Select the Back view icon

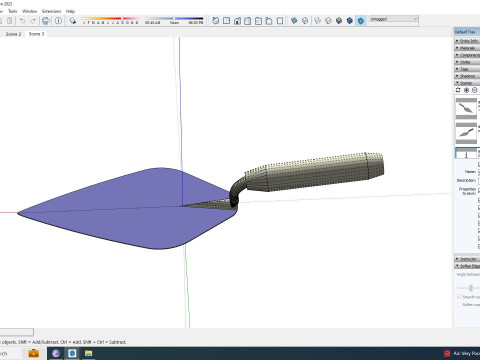click(258, 21)
